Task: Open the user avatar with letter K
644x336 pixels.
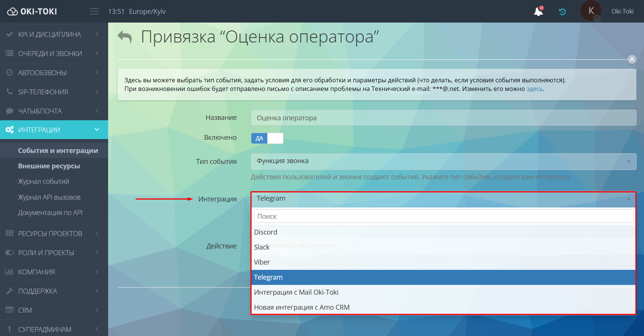Action: click(591, 11)
